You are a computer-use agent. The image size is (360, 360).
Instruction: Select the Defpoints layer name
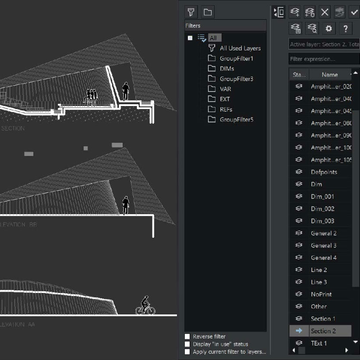(x=324, y=172)
